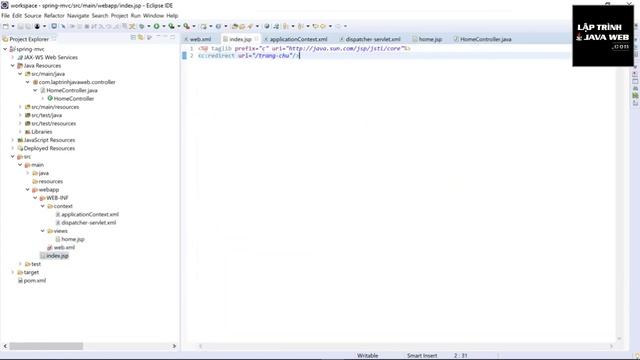
Task: Minimize the Project Explorer view
Action: 165,37
